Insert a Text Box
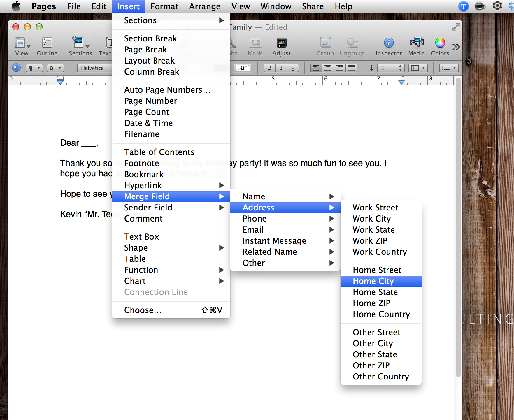The image size is (514, 420). point(171,237)
